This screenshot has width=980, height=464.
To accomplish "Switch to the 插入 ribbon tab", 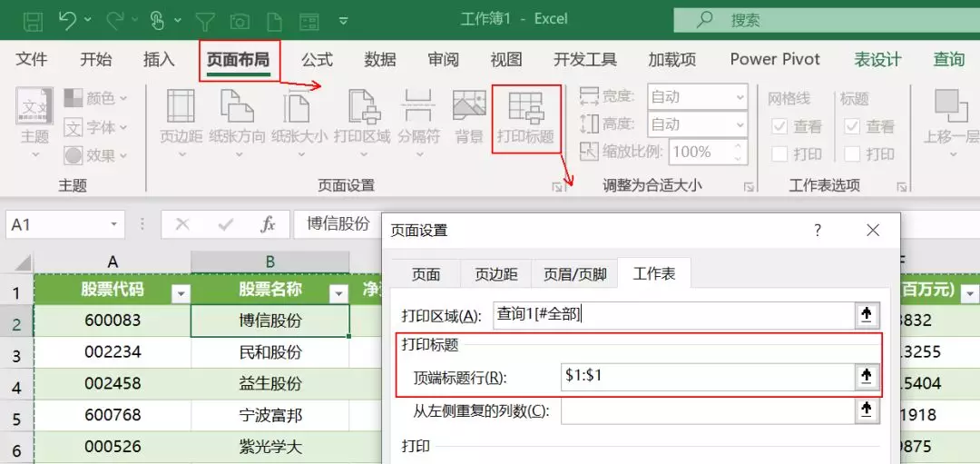I will point(159,59).
